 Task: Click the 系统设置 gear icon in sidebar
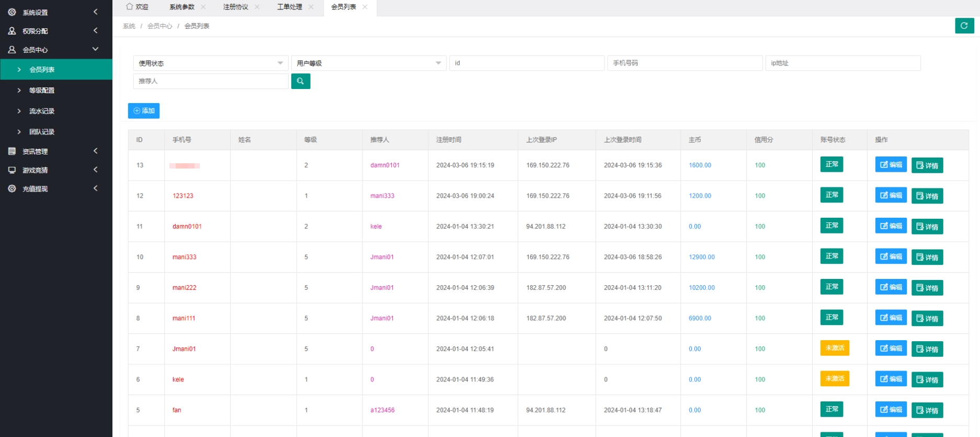coord(12,12)
